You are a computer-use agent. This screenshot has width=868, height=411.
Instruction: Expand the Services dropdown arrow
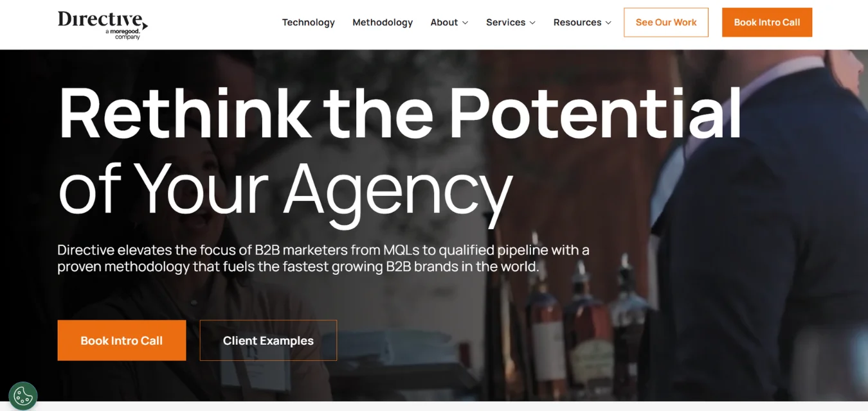tap(532, 22)
